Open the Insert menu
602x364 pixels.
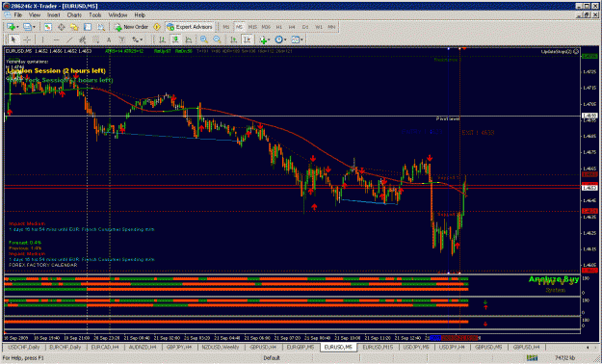pyautogui.click(x=54, y=15)
